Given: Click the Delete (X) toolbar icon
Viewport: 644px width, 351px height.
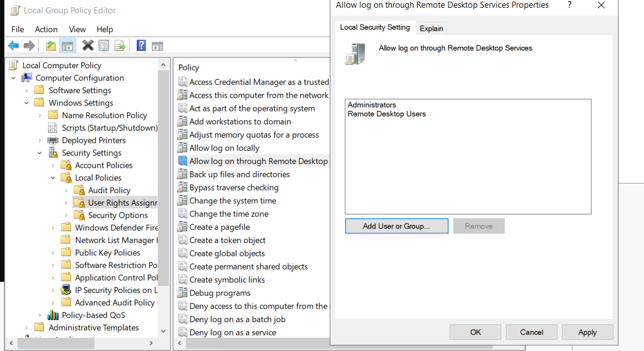Looking at the screenshot, I should 88,45.
